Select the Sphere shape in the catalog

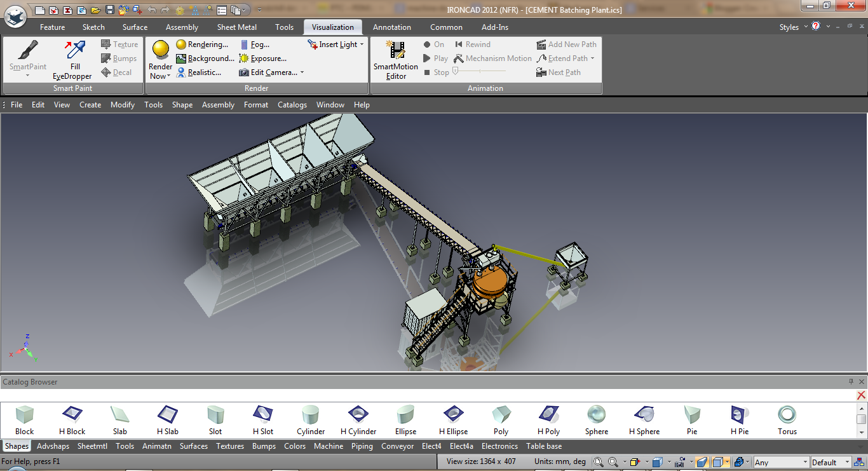[596, 416]
